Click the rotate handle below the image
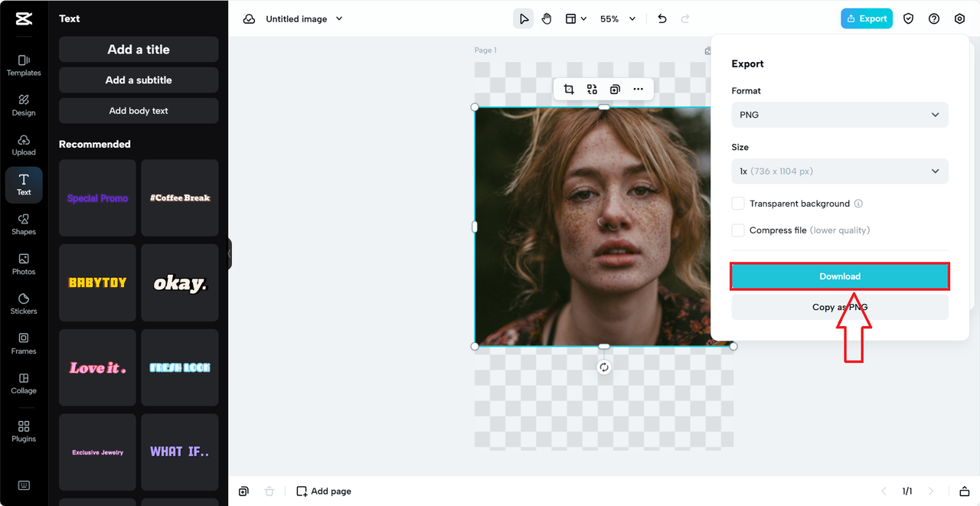 coord(604,367)
